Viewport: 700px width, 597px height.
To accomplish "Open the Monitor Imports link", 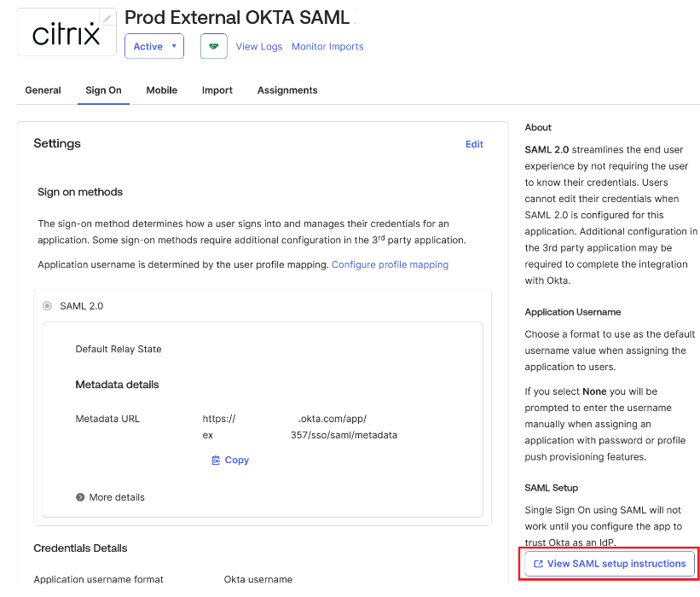I will [327, 46].
